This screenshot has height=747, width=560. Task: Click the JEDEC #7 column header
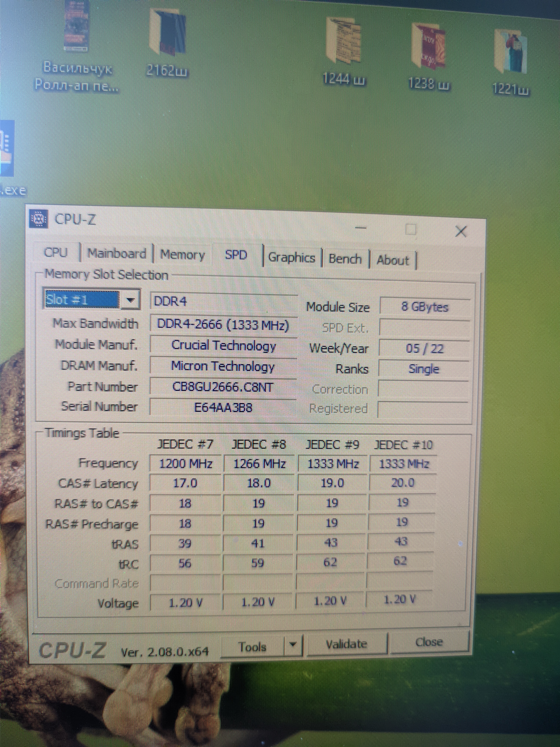(186, 444)
